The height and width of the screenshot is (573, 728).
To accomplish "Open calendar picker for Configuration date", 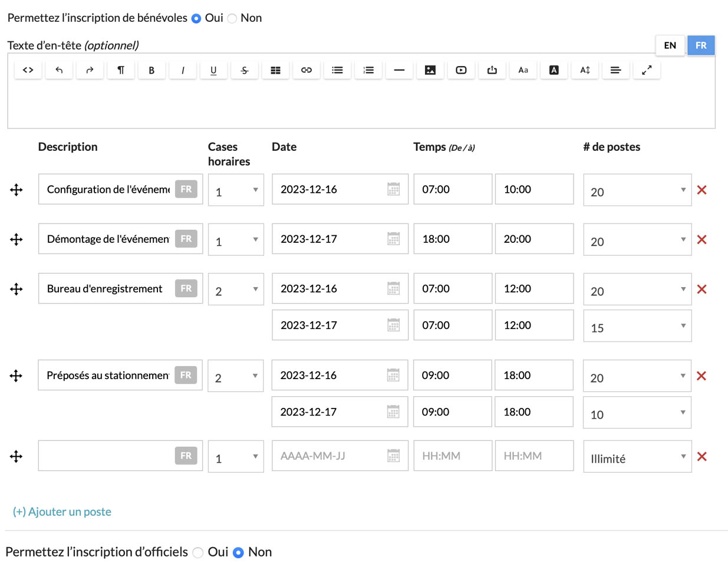I will pos(393,189).
